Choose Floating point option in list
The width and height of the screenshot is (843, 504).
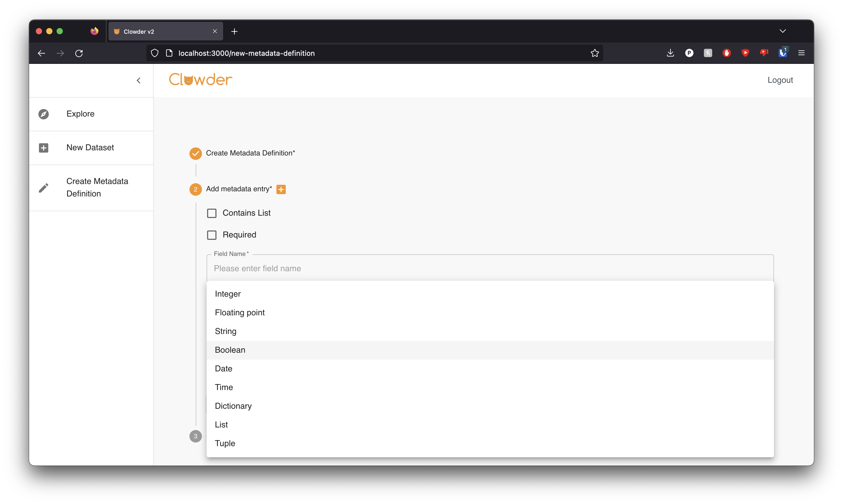[240, 312]
